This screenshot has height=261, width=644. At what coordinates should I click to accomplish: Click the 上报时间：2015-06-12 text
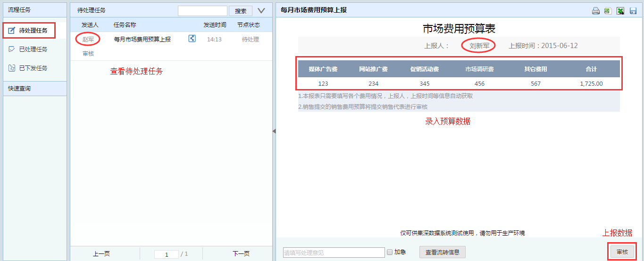[543, 46]
